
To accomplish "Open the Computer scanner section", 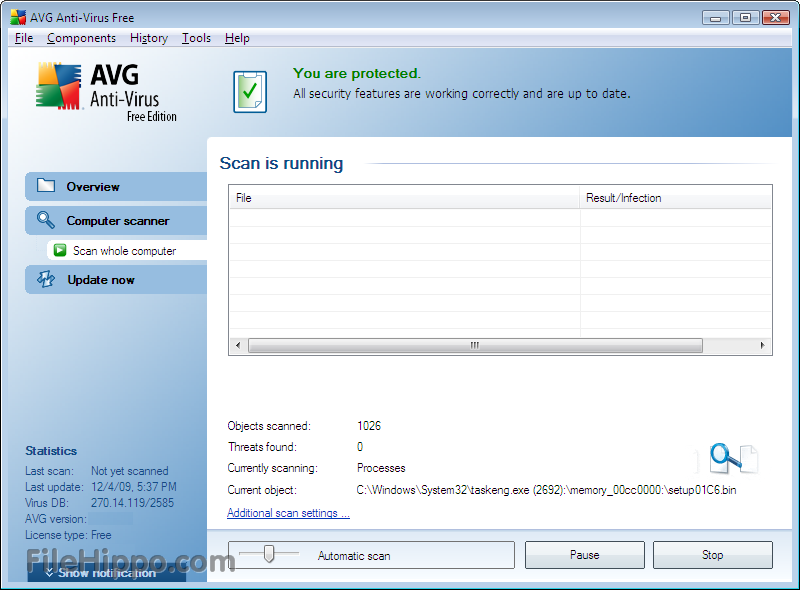I will point(116,220).
